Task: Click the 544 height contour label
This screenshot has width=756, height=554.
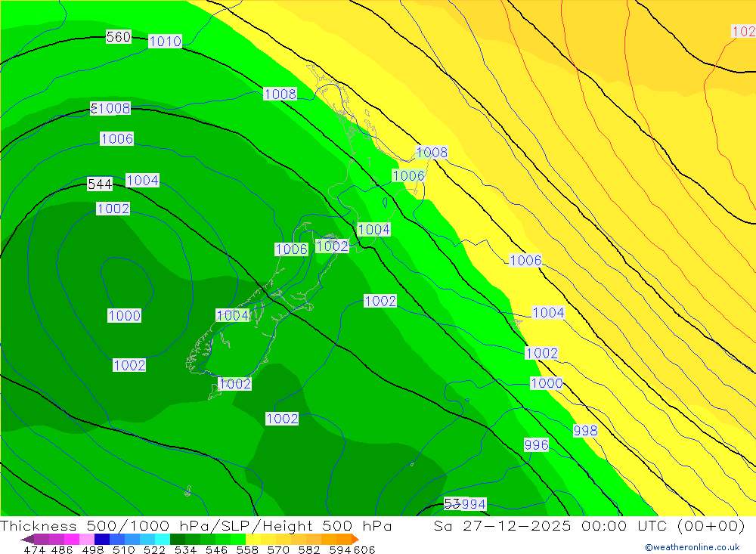Action: (100, 184)
